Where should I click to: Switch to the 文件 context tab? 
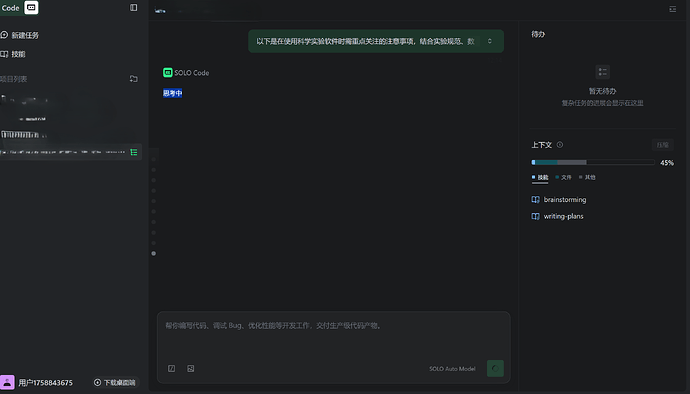coord(563,177)
